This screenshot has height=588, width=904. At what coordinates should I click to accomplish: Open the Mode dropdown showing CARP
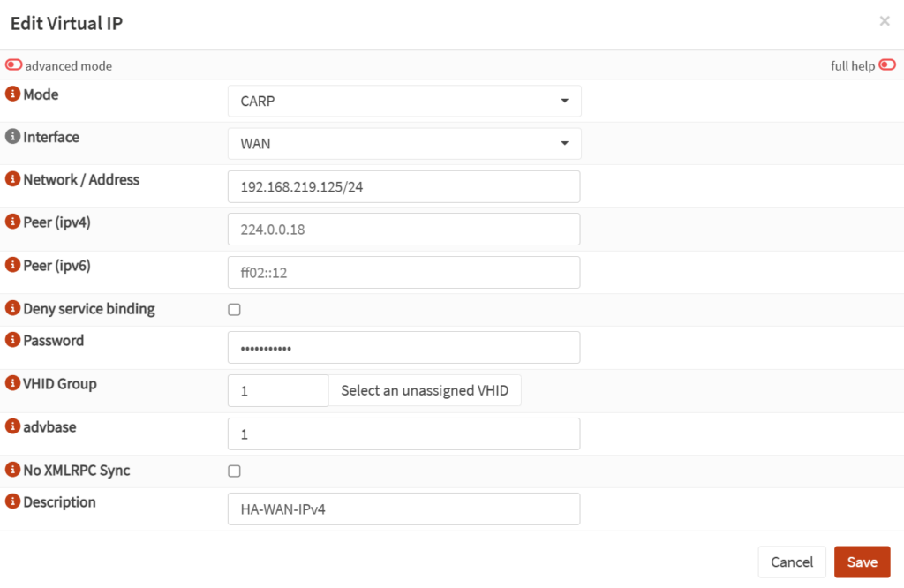[x=404, y=101]
